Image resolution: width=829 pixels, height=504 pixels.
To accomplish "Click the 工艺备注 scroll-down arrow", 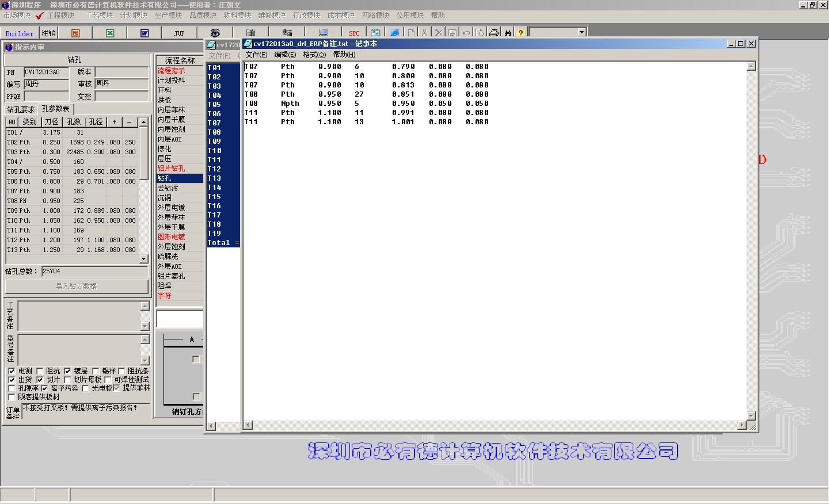I will click(x=145, y=326).
